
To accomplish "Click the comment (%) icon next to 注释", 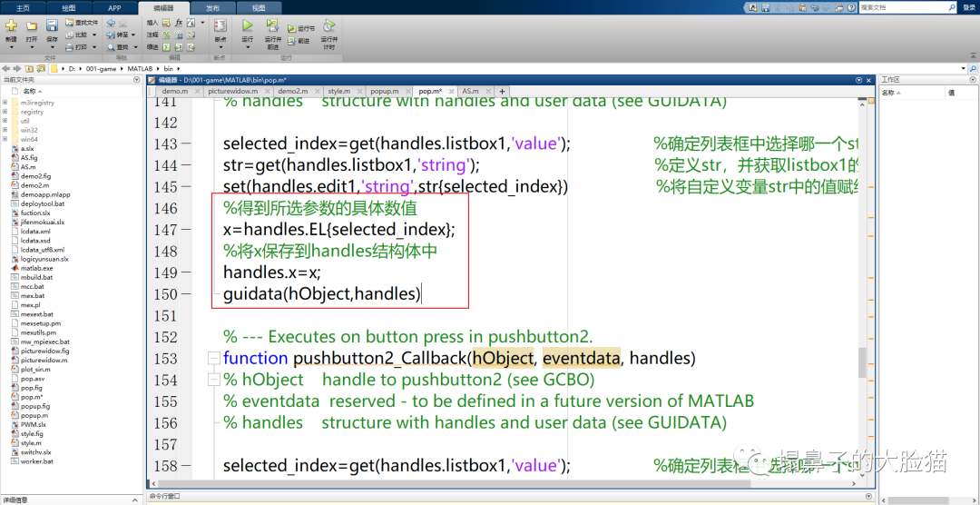I will tap(166, 35).
